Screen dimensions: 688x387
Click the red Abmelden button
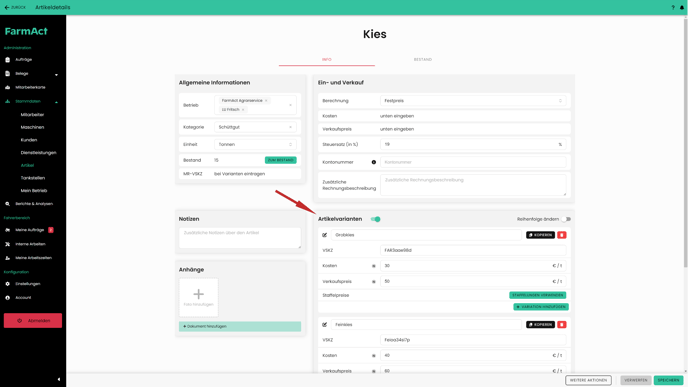click(33, 321)
